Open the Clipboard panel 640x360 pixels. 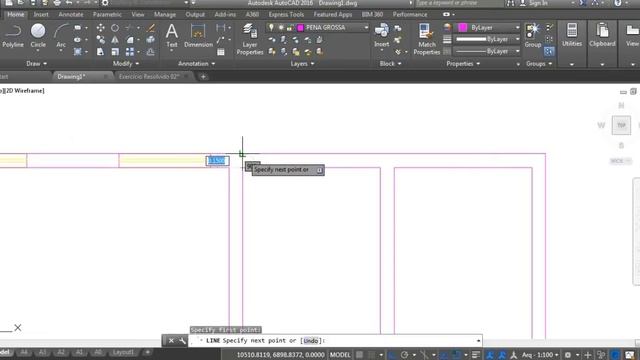click(x=602, y=36)
